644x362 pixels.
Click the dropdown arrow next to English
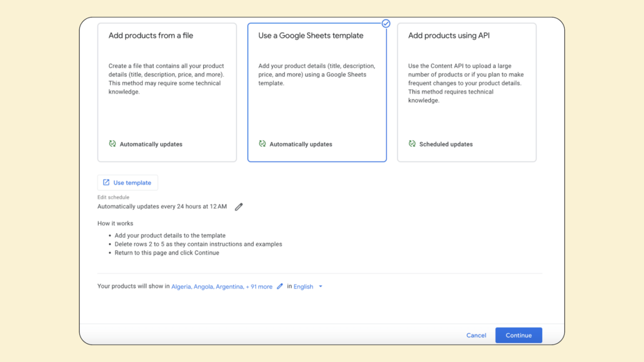point(320,287)
